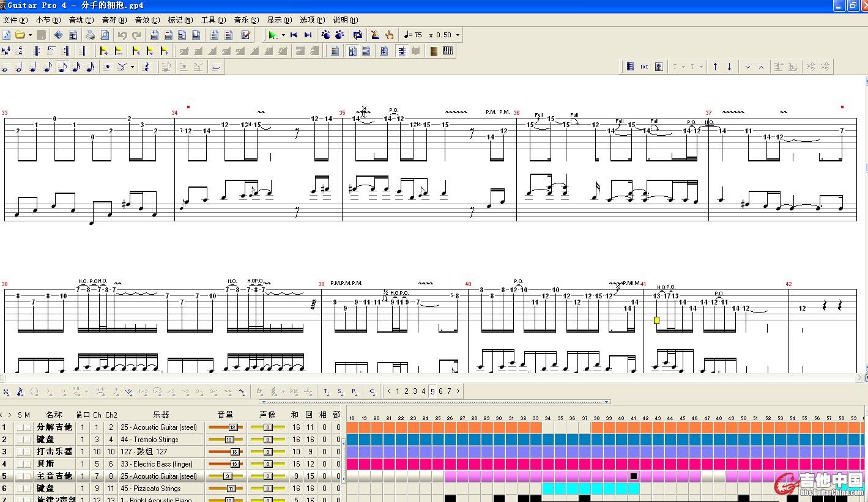Toggle loop playback with the repeat icon

[358, 35]
